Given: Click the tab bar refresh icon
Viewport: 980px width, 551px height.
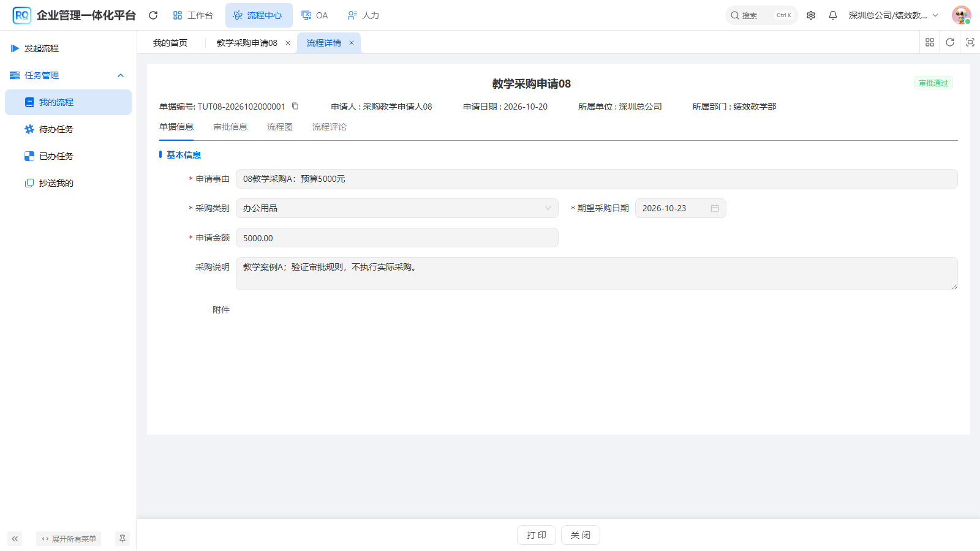Looking at the screenshot, I should (950, 42).
